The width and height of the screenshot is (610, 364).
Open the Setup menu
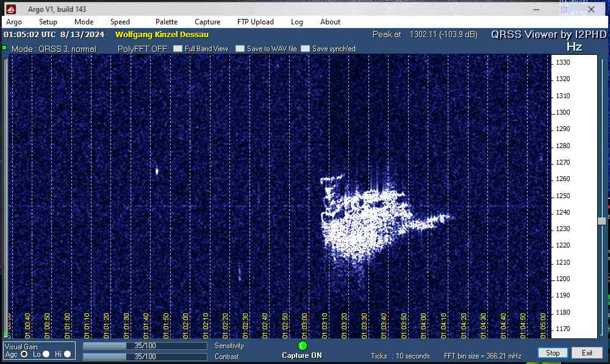[x=48, y=22]
